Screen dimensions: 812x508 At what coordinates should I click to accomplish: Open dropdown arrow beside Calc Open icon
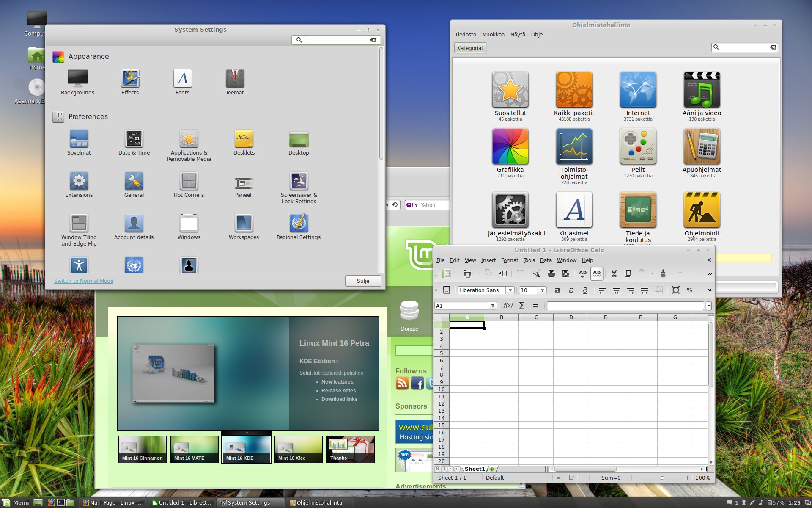pos(478,273)
